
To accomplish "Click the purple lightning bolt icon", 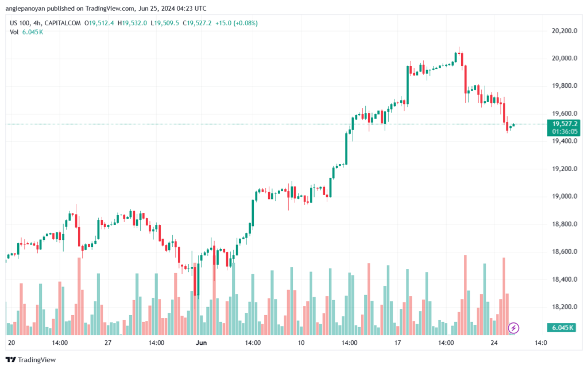I will 514,328.
